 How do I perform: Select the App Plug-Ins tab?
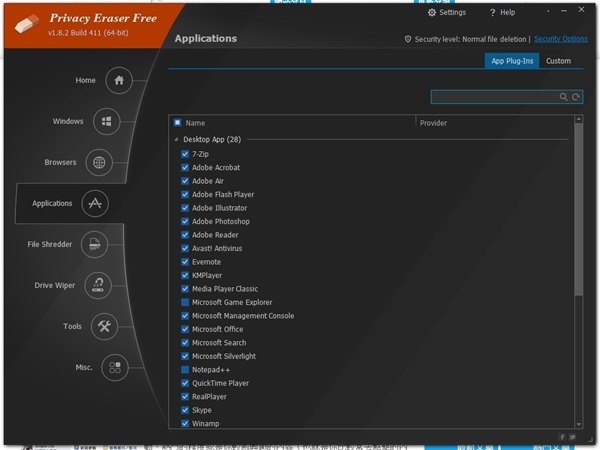(512, 61)
